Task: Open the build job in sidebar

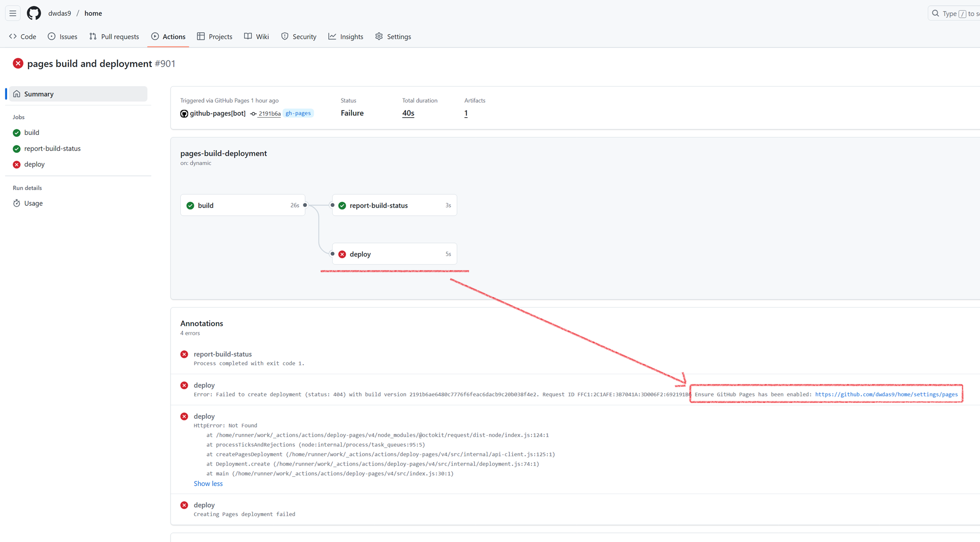Action: [32, 133]
